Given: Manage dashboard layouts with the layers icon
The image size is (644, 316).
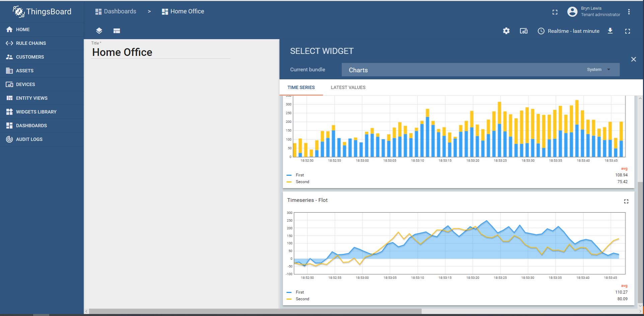Looking at the screenshot, I should (x=99, y=30).
